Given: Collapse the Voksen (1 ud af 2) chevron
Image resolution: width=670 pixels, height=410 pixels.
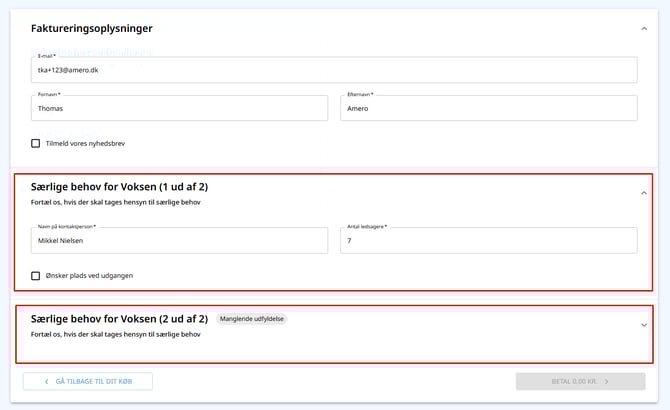Looking at the screenshot, I should [x=643, y=193].
